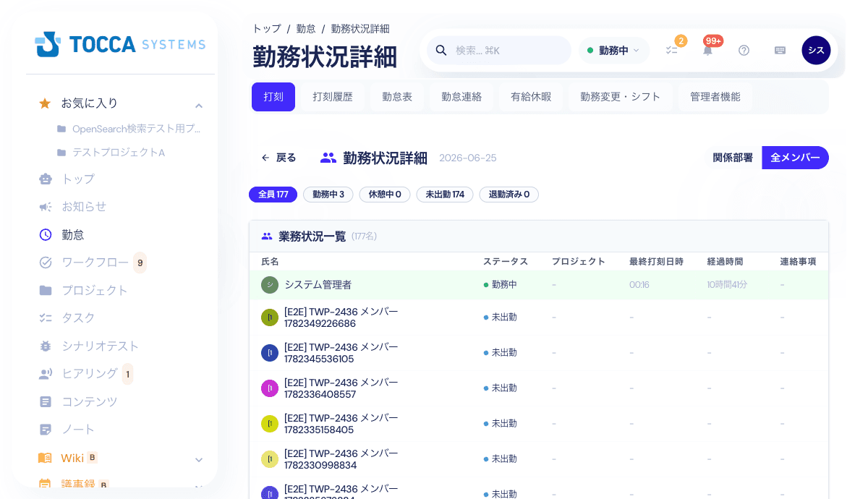Click avatar of member 1782330998834
This screenshot has height=499, width=868.
[x=270, y=459]
